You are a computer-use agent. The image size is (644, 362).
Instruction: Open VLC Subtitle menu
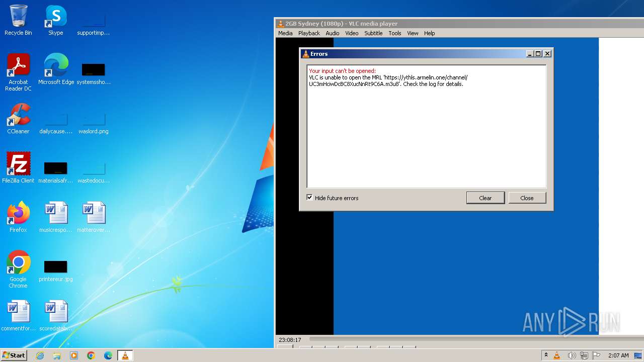click(x=373, y=33)
